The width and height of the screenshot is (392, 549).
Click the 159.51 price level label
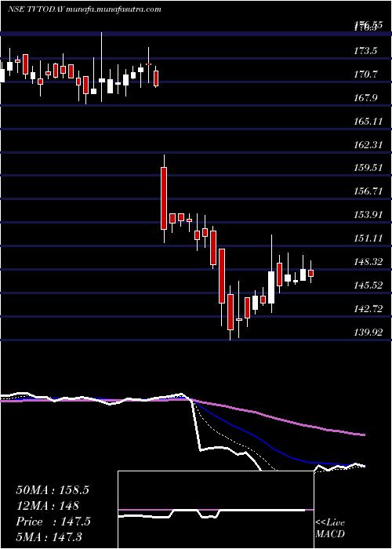tap(368, 168)
